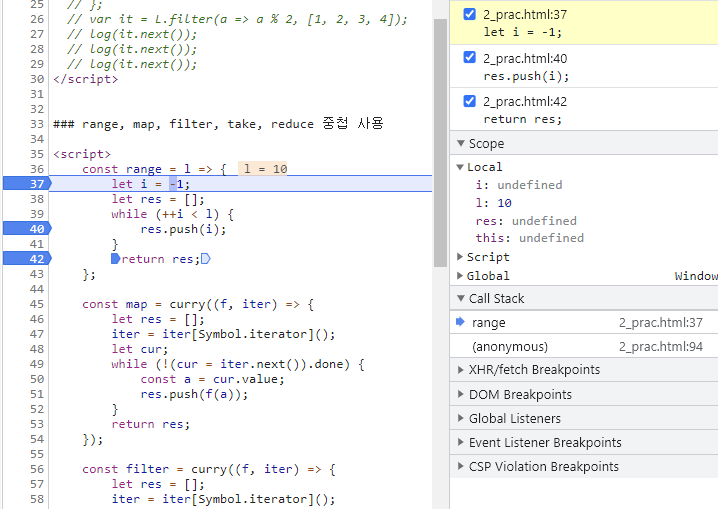Select the 'this: undefined' scope entry
The width and height of the screenshot is (718, 509).
coord(530,238)
